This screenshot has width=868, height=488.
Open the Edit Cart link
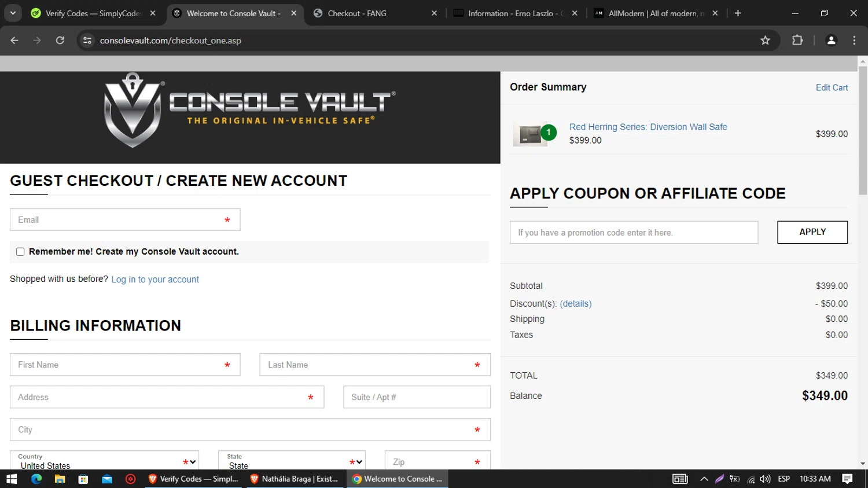(832, 87)
